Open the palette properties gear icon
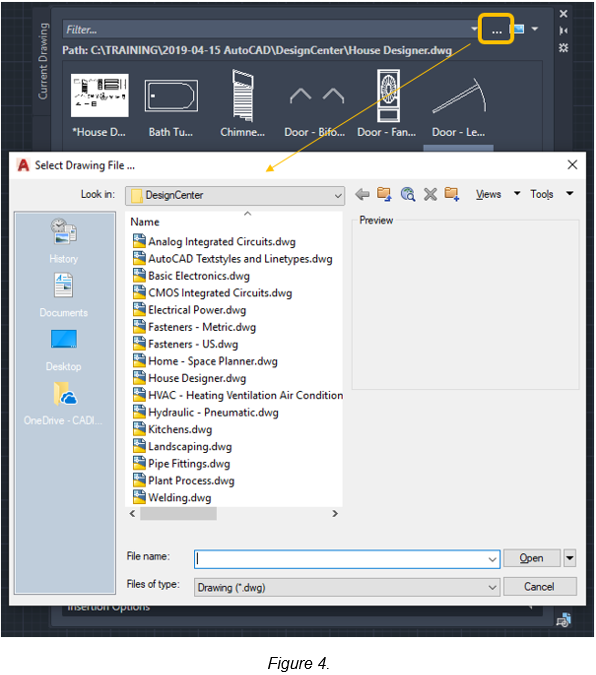596x675 pixels. [563, 47]
